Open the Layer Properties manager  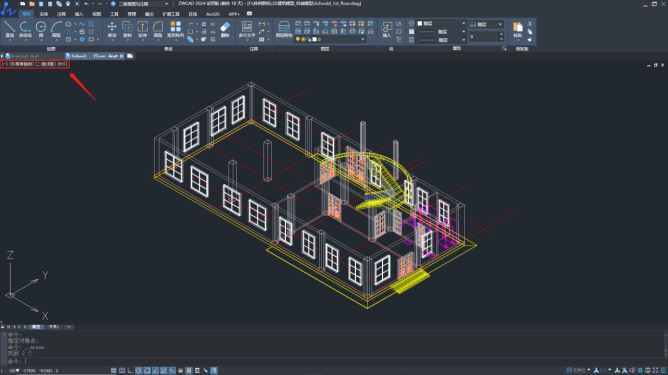284,29
